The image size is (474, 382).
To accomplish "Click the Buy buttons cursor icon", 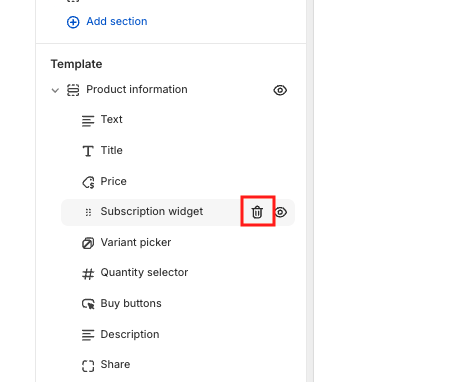I will pyautogui.click(x=88, y=304).
